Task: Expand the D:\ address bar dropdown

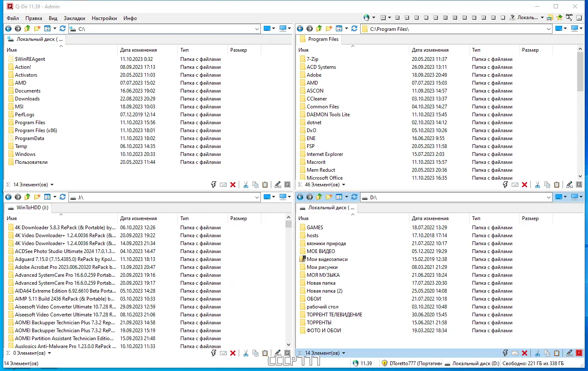Action: [x=549, y=197]
